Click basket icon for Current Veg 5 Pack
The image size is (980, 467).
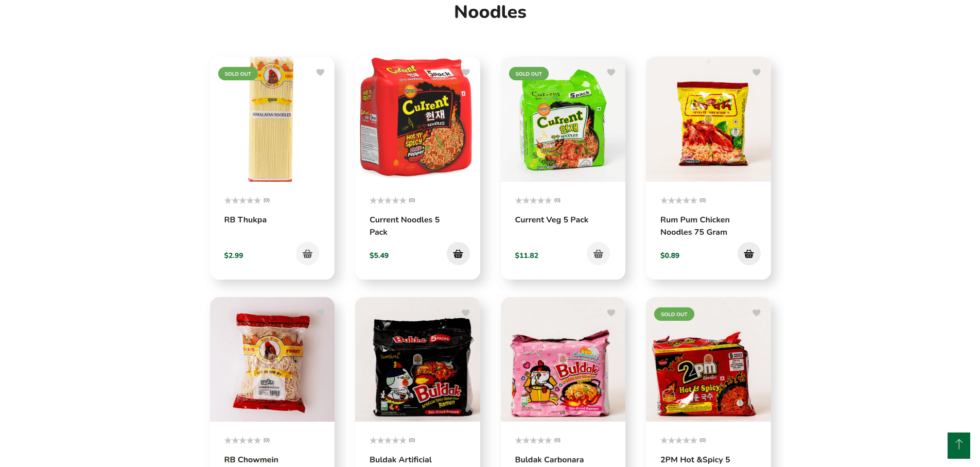tap(598, 254)
